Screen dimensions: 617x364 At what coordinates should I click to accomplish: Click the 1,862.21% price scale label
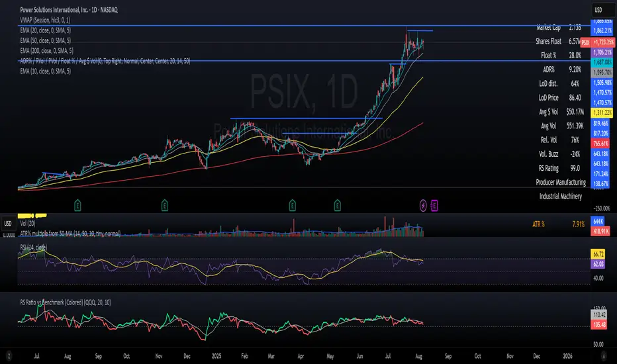[x=602, y=30]
